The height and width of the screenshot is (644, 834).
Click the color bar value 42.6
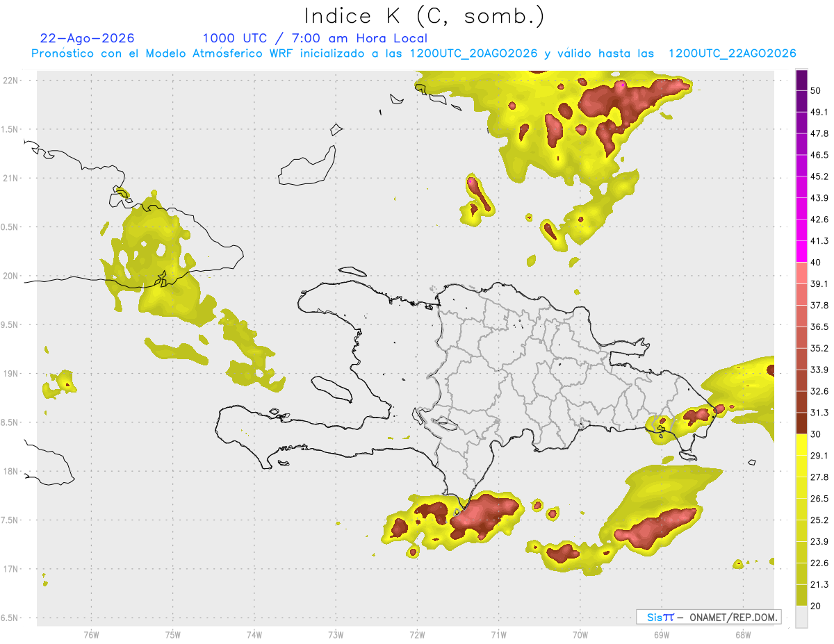click(819, 220)
